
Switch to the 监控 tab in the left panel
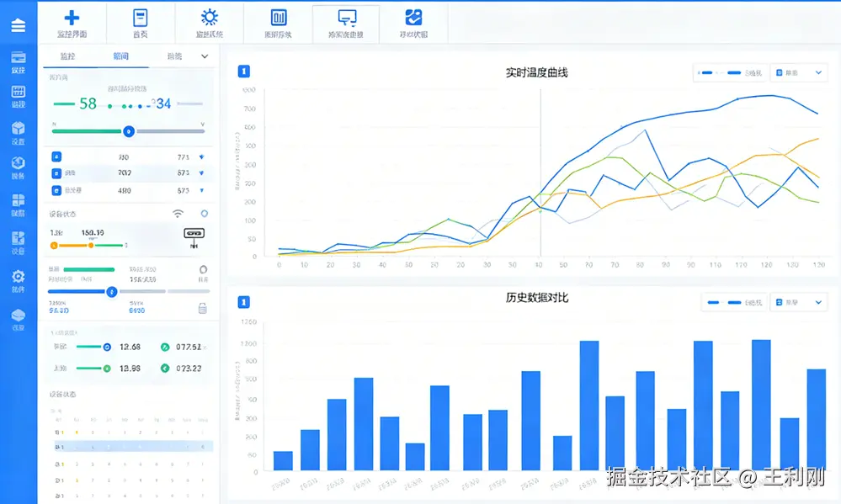point(67,56)
